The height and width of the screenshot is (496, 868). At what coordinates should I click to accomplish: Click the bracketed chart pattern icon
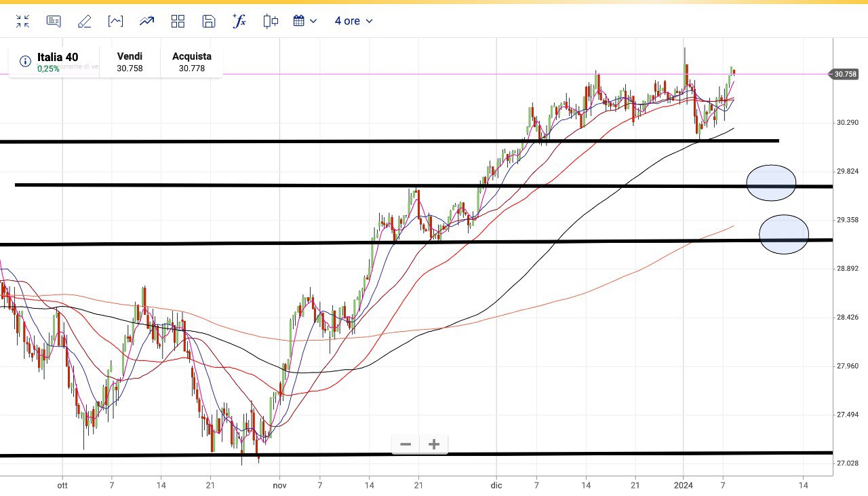(115, 21)
